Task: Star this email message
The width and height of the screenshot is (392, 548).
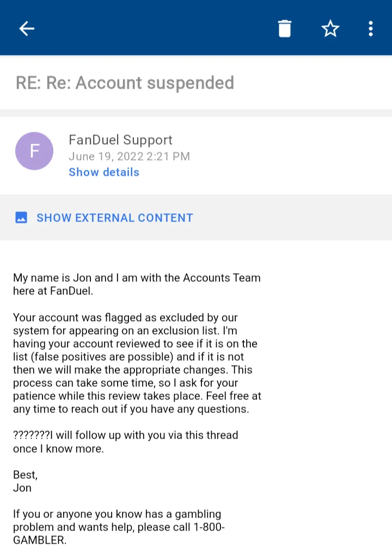Action: 330,28
